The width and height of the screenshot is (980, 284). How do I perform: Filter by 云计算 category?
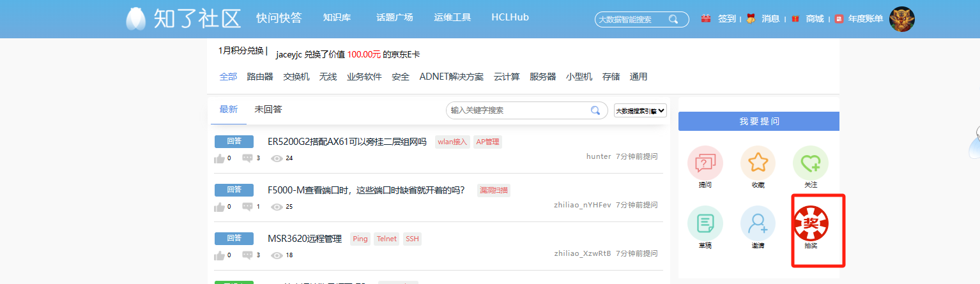coord(507,77)
